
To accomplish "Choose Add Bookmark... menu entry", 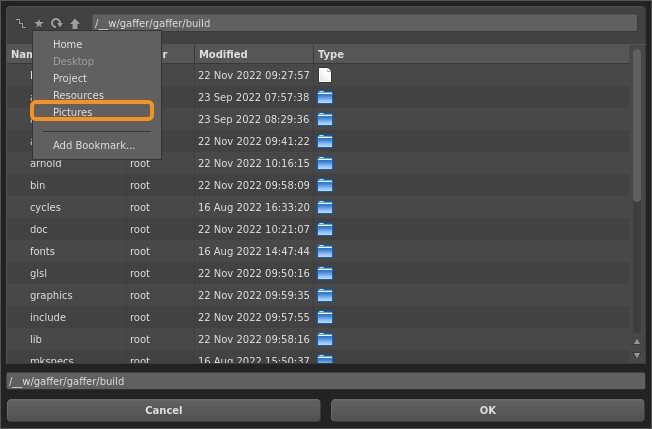I will (x=96, y=145).
